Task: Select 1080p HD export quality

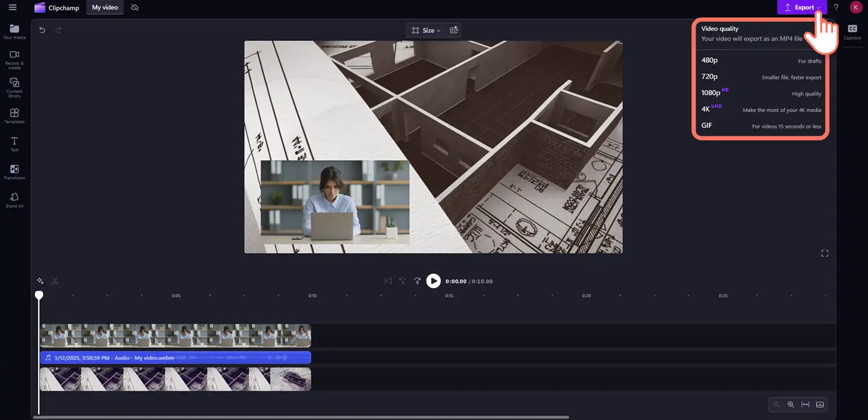Action: pos(761,93)
